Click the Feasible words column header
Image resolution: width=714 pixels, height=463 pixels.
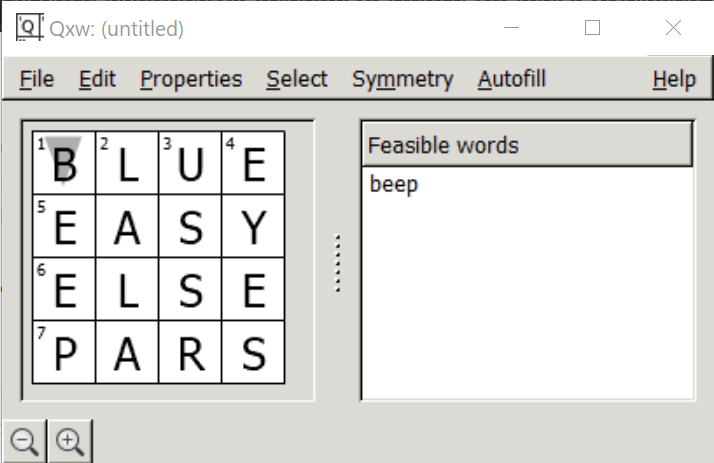click(527, 145)
